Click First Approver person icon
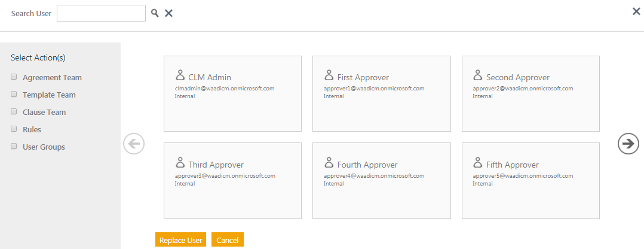 coord(329,75)
